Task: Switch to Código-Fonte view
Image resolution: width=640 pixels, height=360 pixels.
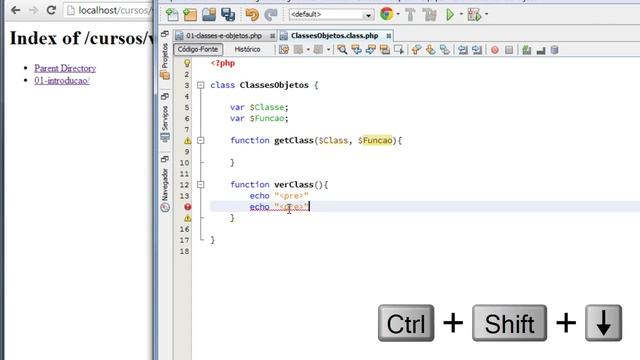Action: tap(198, 49)
